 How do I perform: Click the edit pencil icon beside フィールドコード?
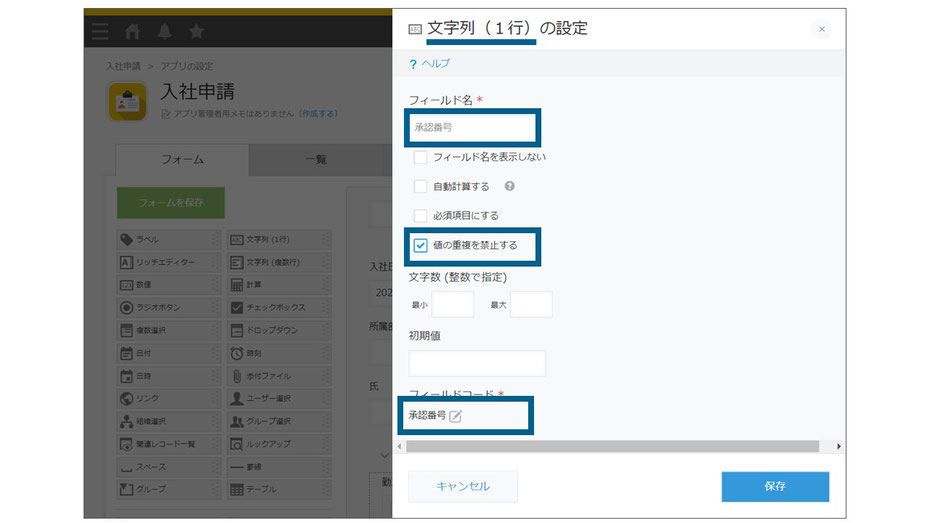(x=456, y=416)
